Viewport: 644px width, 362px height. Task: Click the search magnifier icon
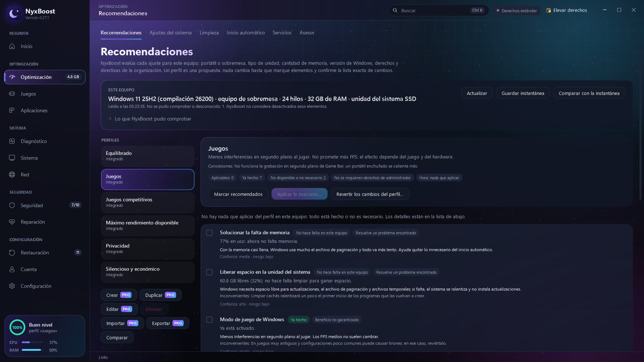[x=395, y=10]
